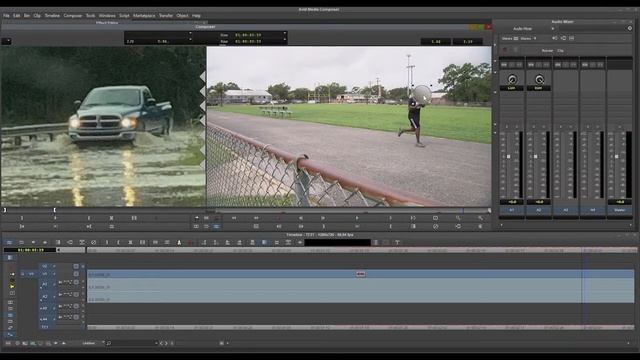Open the Timeline menu
Screen dimensions: 640x360
coord(52,16)
